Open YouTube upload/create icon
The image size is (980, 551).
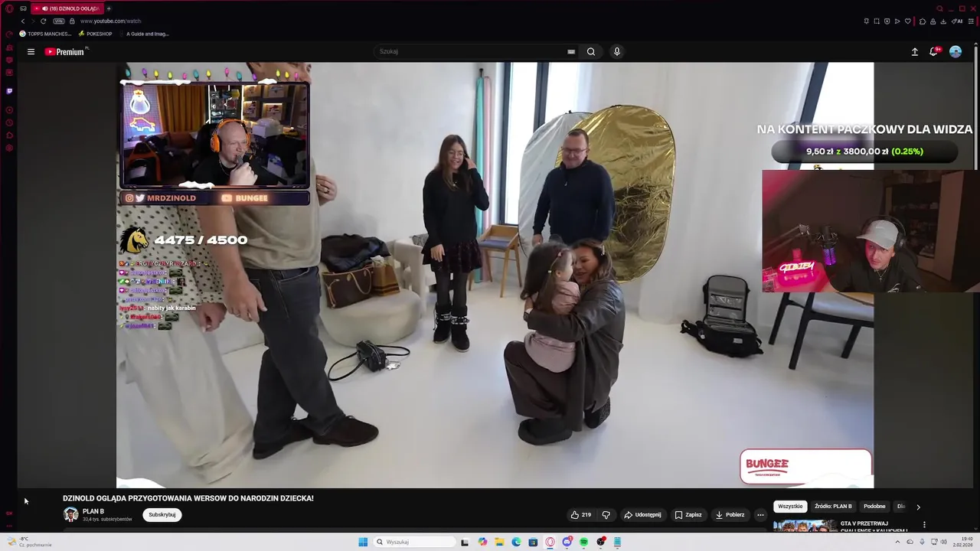click(x=914, y=51)
